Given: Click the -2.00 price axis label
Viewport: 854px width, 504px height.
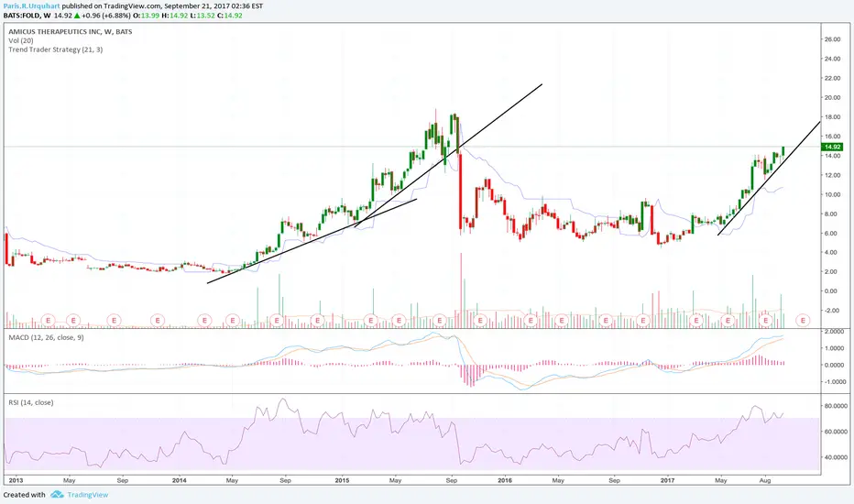Looking at the screenshot, I should [x=832, y=311].
